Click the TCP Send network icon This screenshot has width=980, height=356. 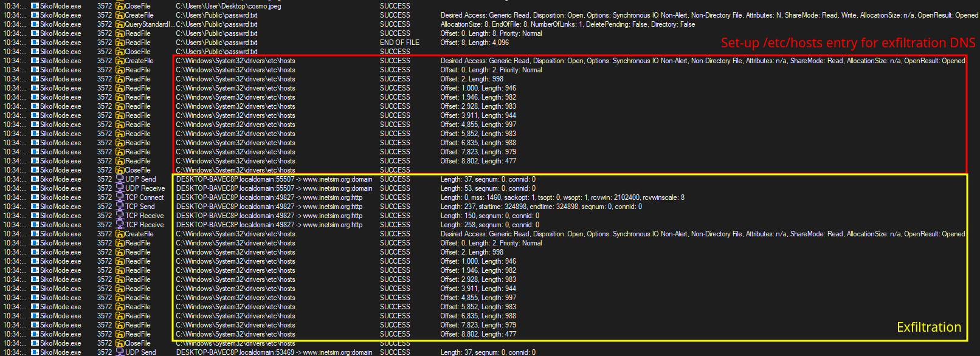pyautogui.click(x=120, y=207)
